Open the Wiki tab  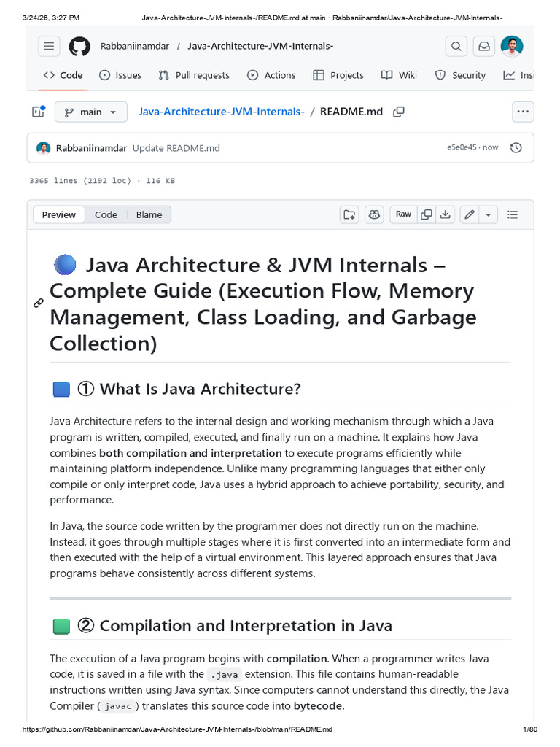pyautogui.click(x=399, y=75)
